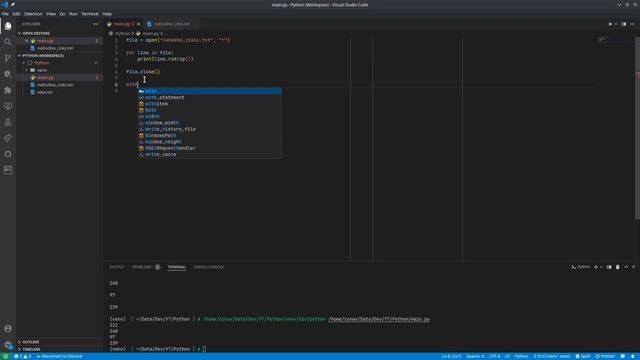Image resolution: width=640 pixels, height=360 pixels.
Task: Open the editor More Actions ellipsis
Action: [x=632, y=24]
